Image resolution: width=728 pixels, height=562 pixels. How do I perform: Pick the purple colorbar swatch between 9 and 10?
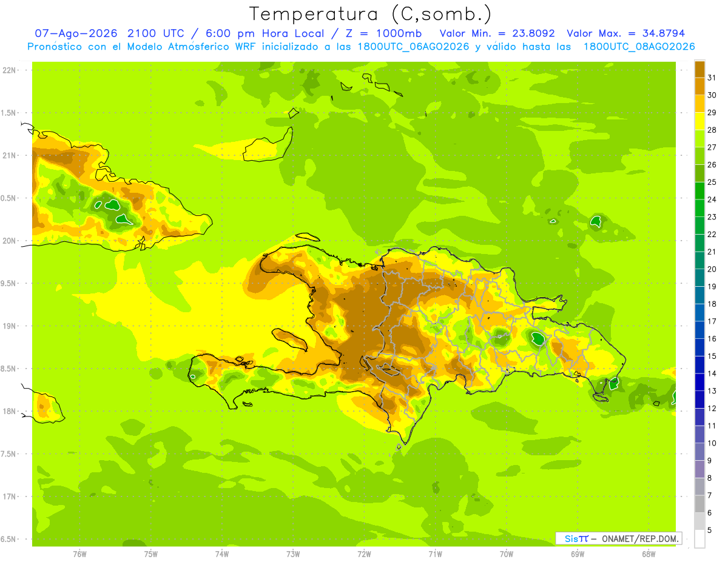point(699,452)
